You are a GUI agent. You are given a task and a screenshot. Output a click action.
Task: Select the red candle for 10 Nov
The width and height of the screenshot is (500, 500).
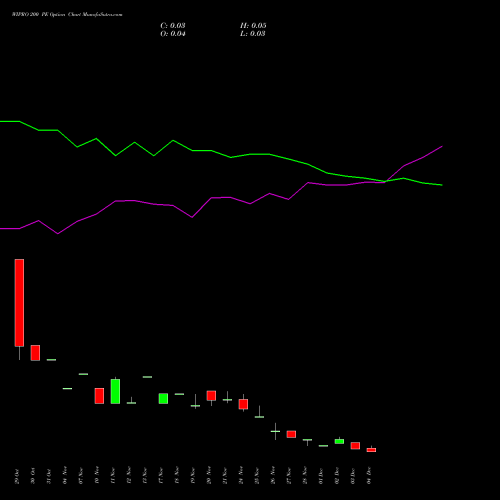coord(99,396)
